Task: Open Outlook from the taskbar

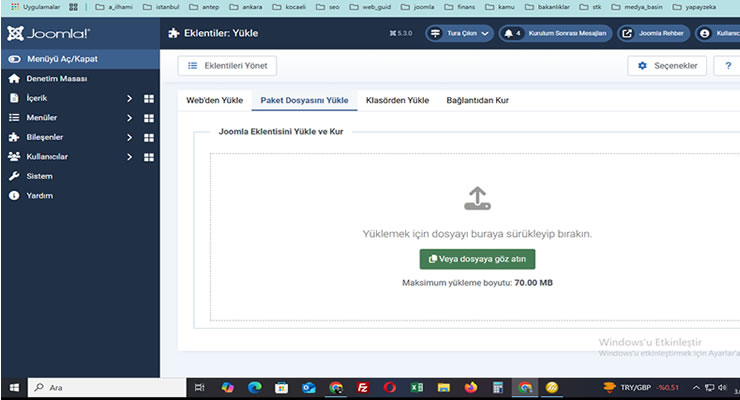Action: 309,388
